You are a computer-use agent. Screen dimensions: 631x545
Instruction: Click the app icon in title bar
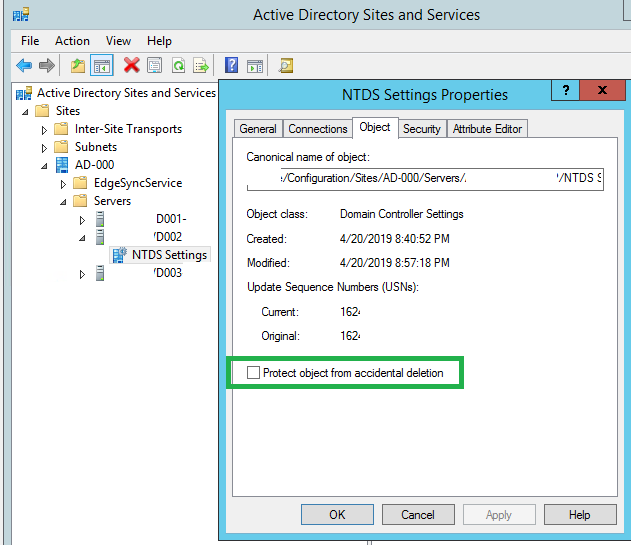[x=21, y=15]
